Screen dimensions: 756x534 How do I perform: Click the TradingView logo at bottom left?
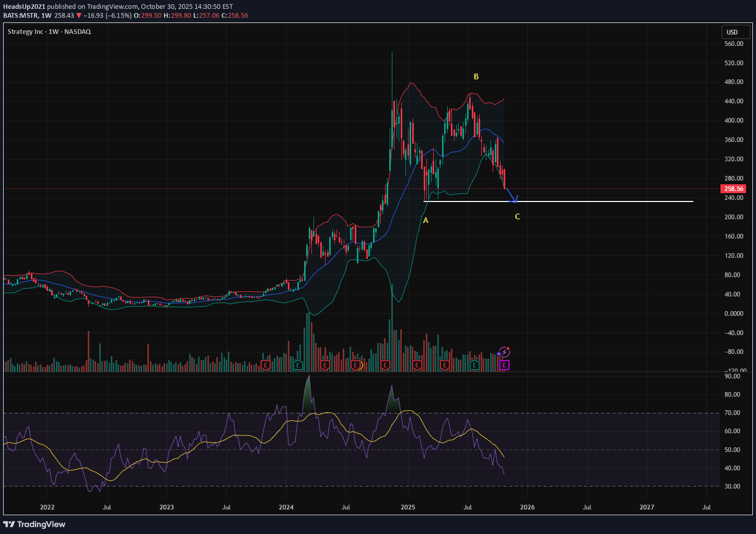[34, 524]
